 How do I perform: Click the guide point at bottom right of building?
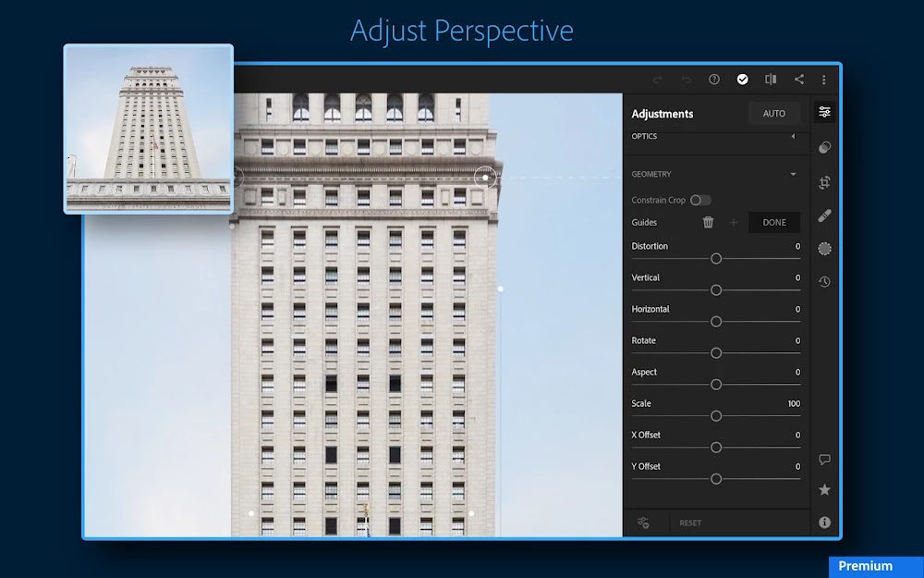pos(471,513)
